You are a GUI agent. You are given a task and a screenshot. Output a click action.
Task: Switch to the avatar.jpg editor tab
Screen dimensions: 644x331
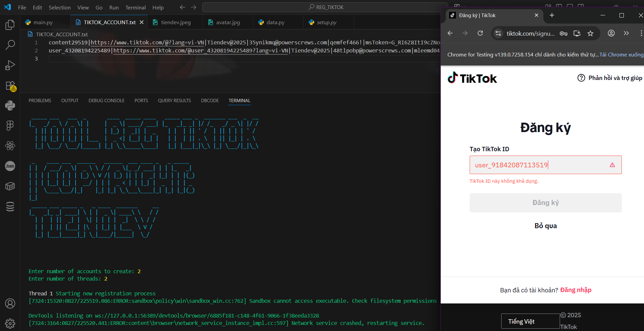pos(228,22)
